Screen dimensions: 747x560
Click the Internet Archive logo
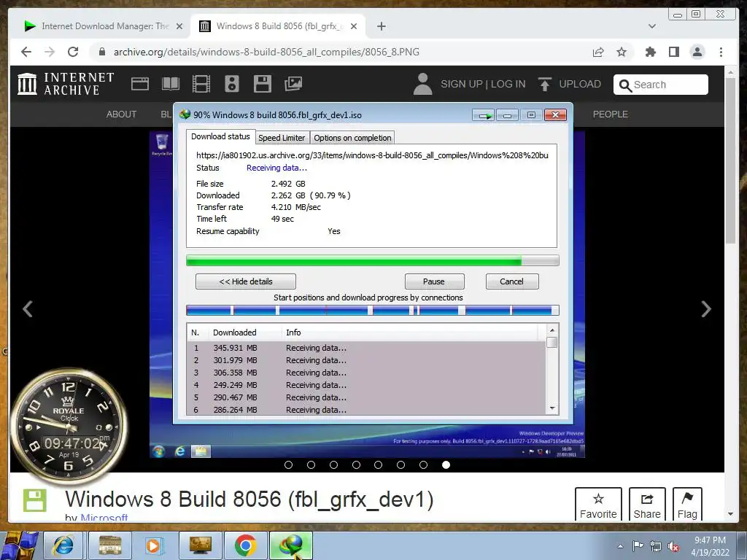tap(66, 84)
